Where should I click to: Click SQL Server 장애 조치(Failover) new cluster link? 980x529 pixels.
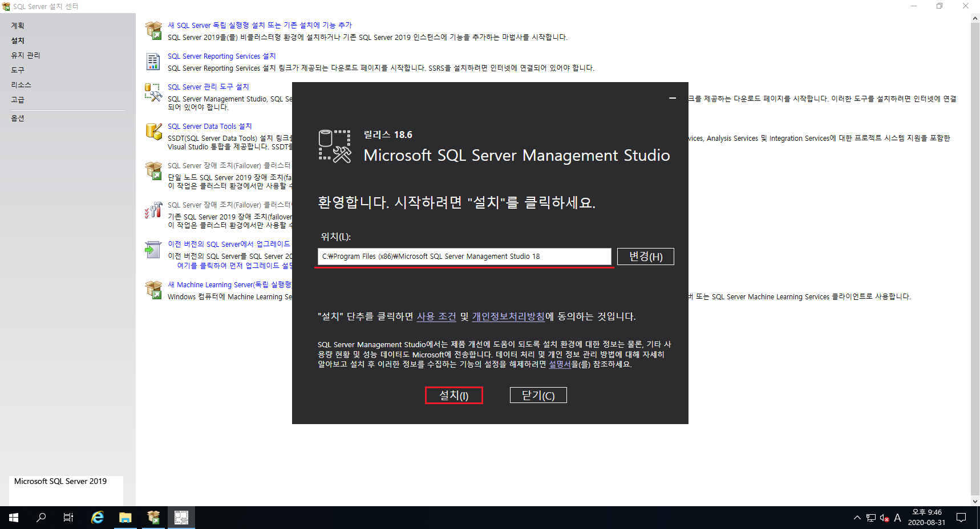coord(229,165)
